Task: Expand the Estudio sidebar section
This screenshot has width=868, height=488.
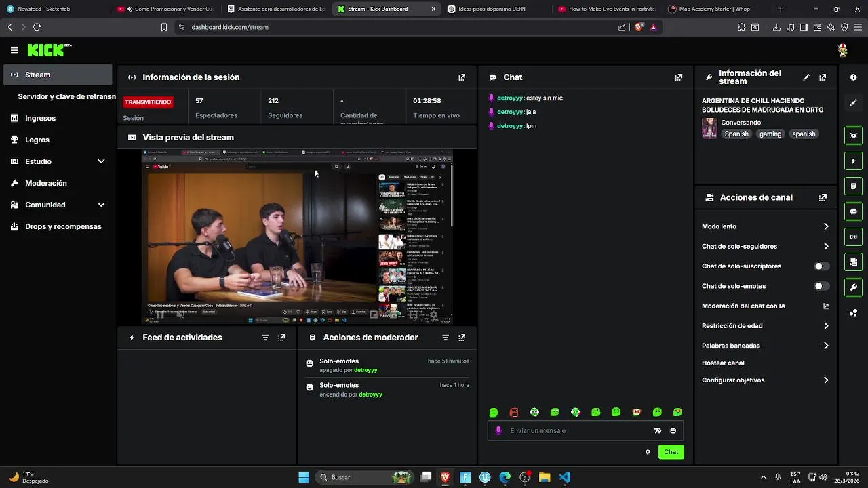Action: pos(101,161)
